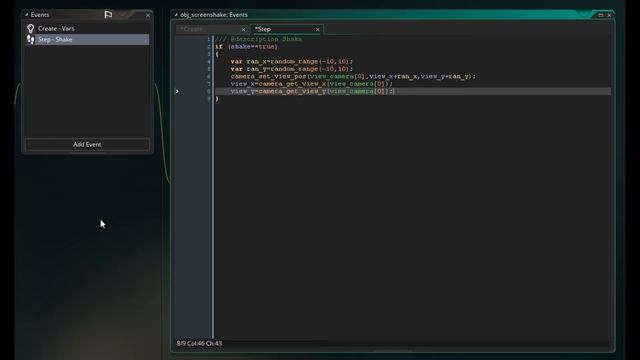Close the Events panel
640x360 pixels.
click(148, 15)
